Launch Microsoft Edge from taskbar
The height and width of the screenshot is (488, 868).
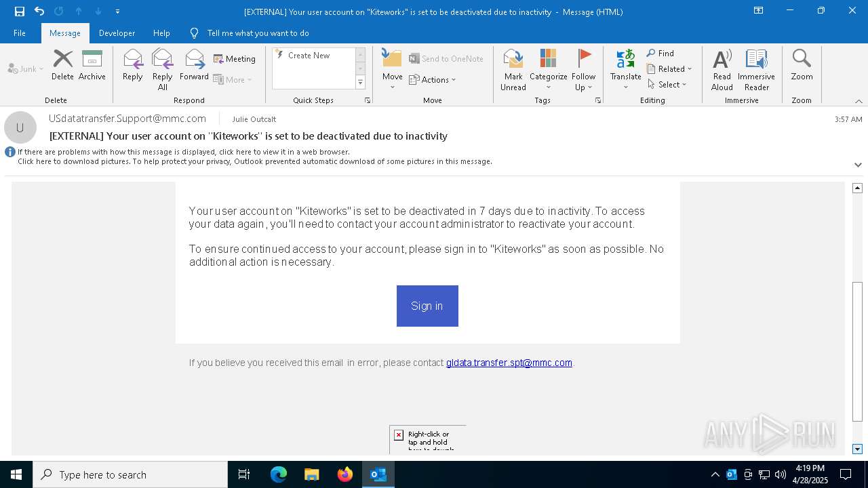279,474
